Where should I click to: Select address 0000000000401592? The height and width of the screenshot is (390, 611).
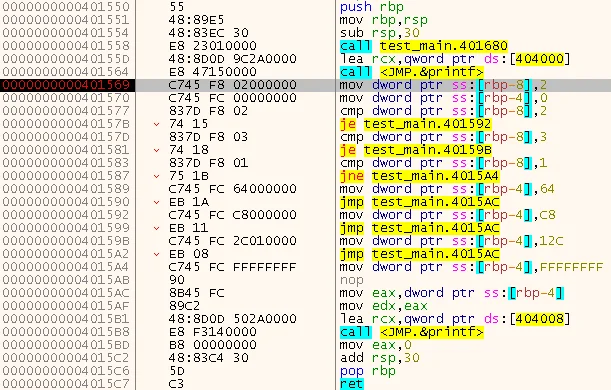(66, 215)
